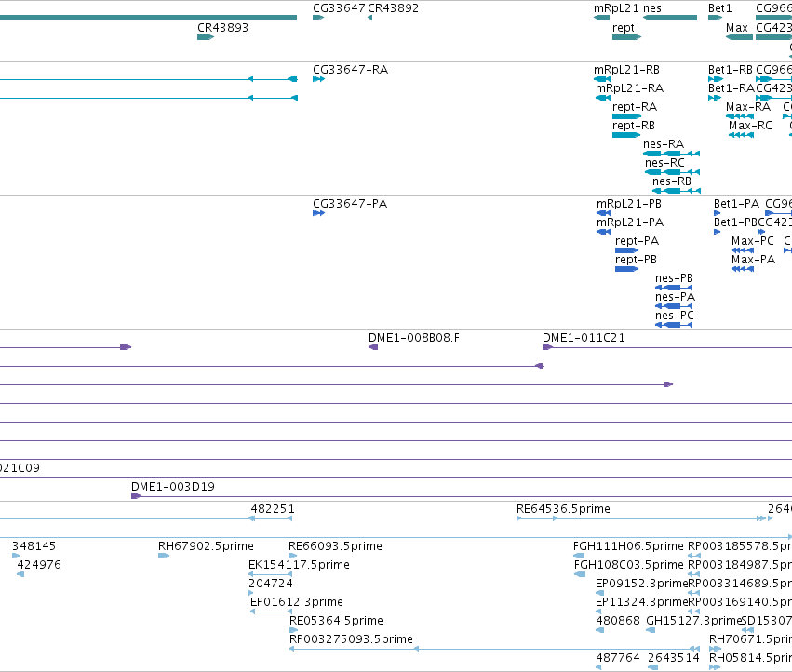The image size is (792, 672).
Task: Click the nes-PA protein label
Action: [675, 297]
